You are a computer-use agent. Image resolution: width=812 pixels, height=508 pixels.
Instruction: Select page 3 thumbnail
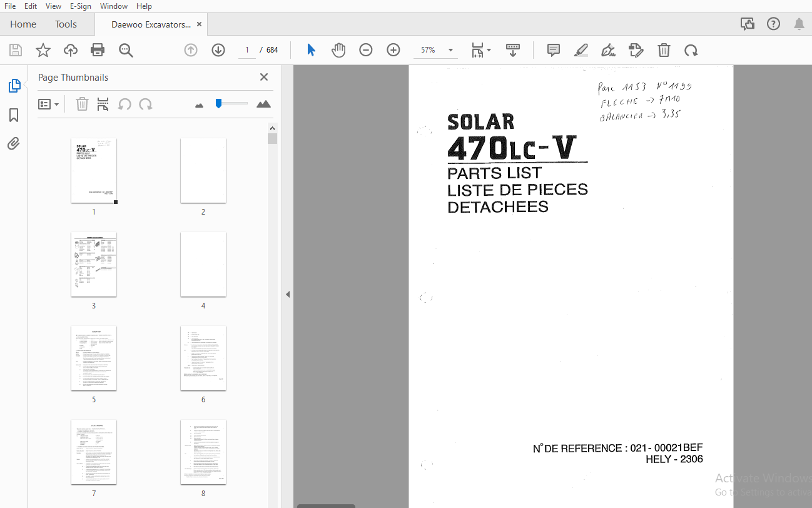(x=94, y=265)
